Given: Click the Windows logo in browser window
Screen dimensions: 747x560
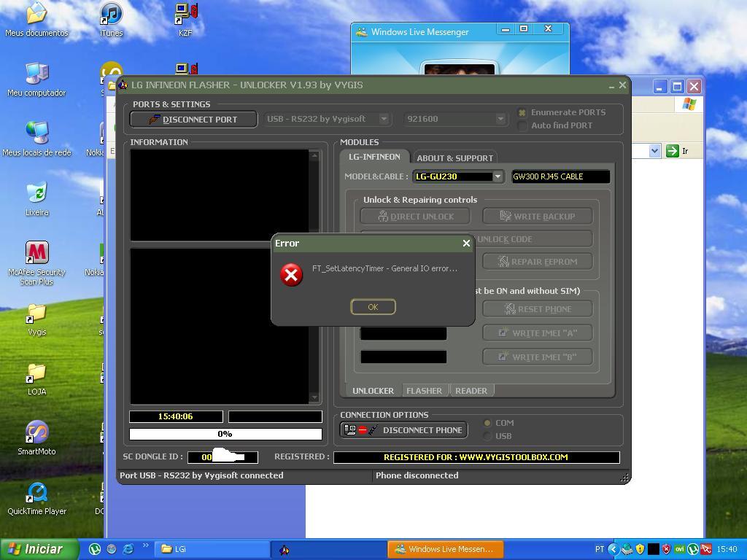Looking at the screenshot, I should tap(689, 104).
